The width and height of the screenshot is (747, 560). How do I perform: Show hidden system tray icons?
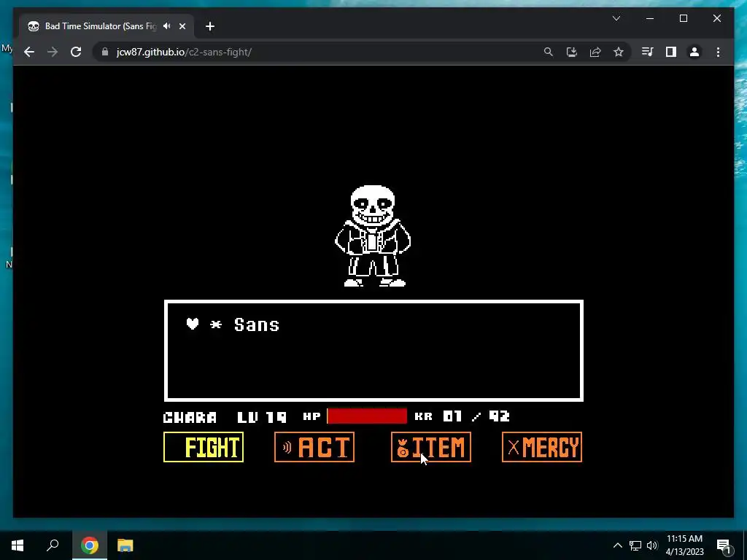pos(617,545)
